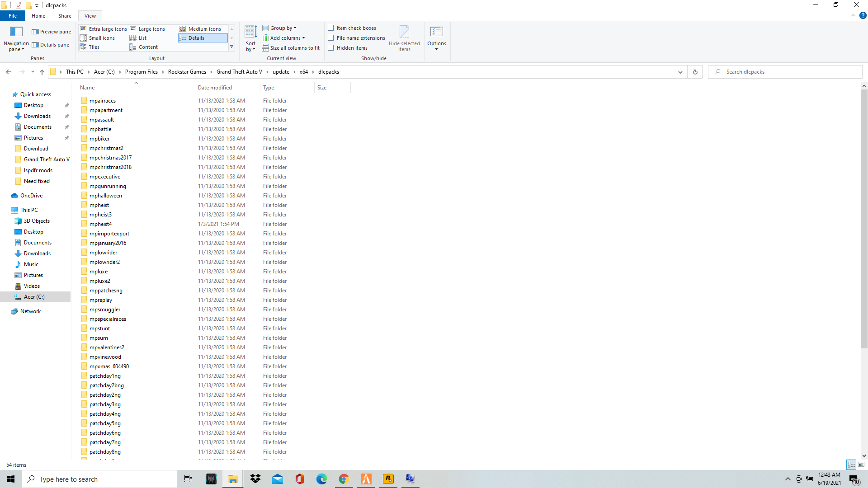The image size is (868, 488).
Task: Show Hidden items checkbox
Action: point(331,48)
